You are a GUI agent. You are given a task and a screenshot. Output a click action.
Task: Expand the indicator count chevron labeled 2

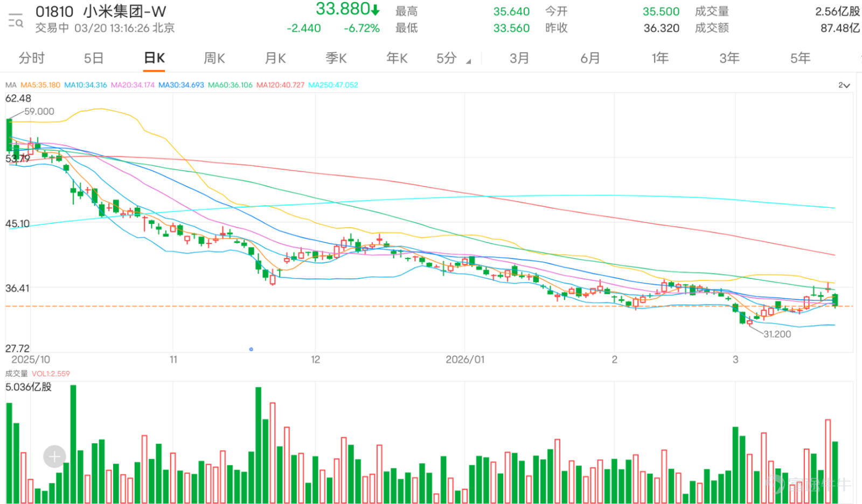point(844,85)
